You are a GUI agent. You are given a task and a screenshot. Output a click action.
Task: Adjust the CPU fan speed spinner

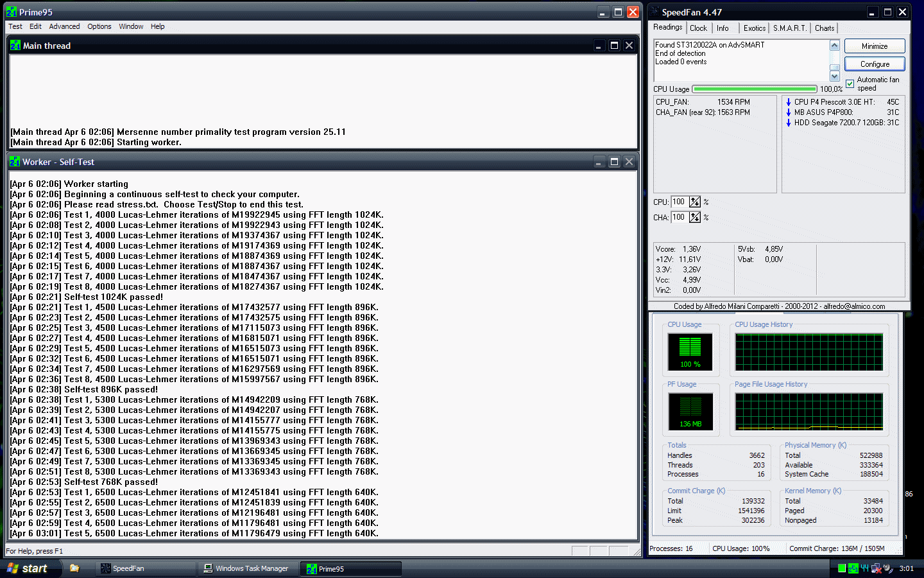[695, 202]
